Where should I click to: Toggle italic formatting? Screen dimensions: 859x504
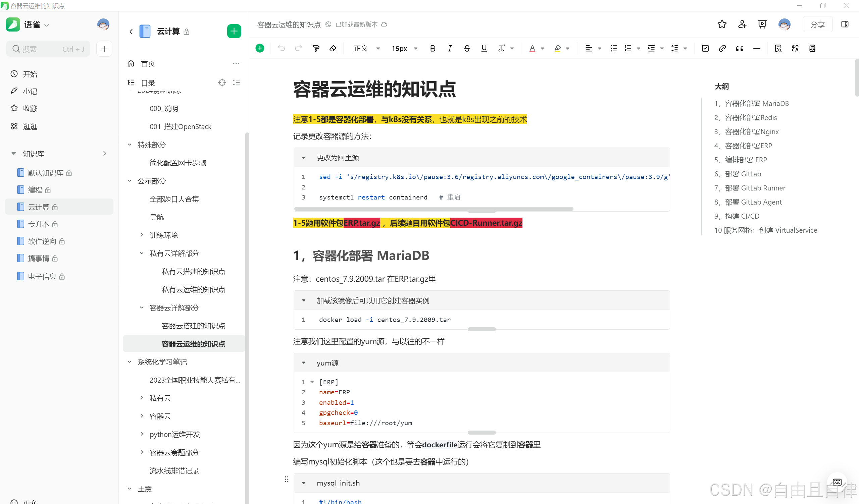click(x=450, y=48)
